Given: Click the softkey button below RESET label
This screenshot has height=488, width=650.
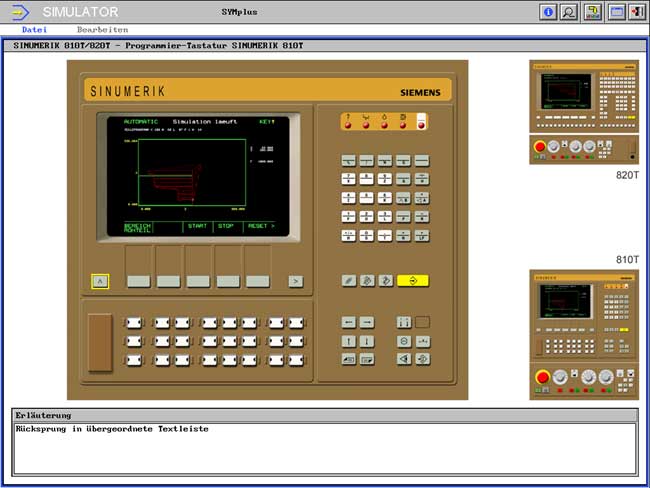Looking at the screenshot, I should coord(258,282).
